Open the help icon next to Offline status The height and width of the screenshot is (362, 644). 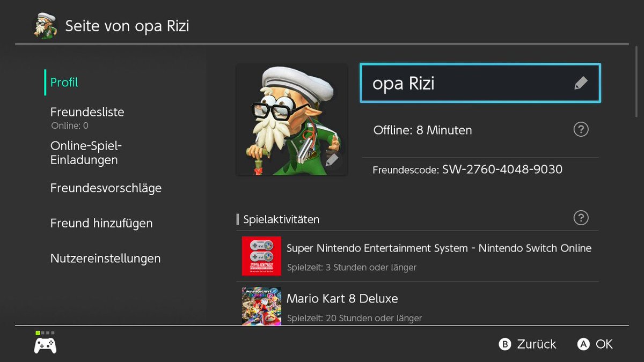(581, 129)
